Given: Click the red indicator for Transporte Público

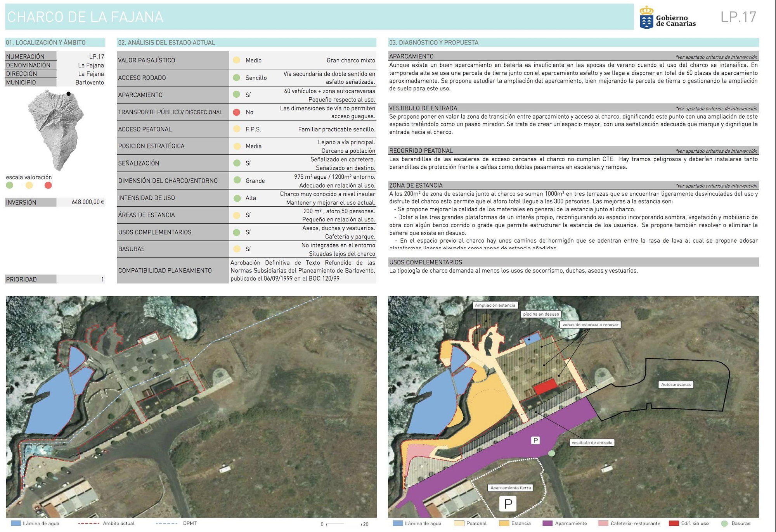Looking at the screenshot, I should point(236,112).
